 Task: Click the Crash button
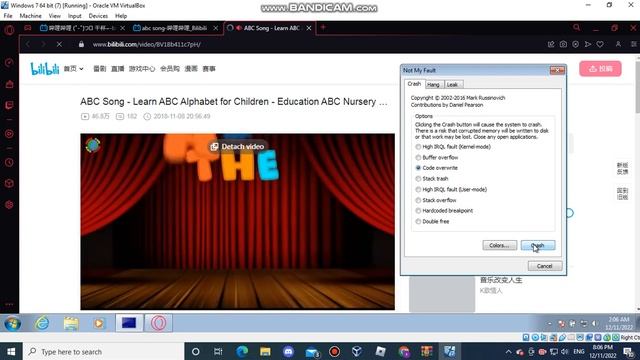pos(538,245)
